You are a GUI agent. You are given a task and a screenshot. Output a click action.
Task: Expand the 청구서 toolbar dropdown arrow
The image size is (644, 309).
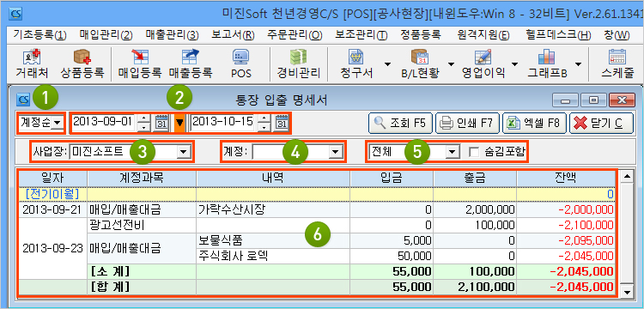point(387,64)
